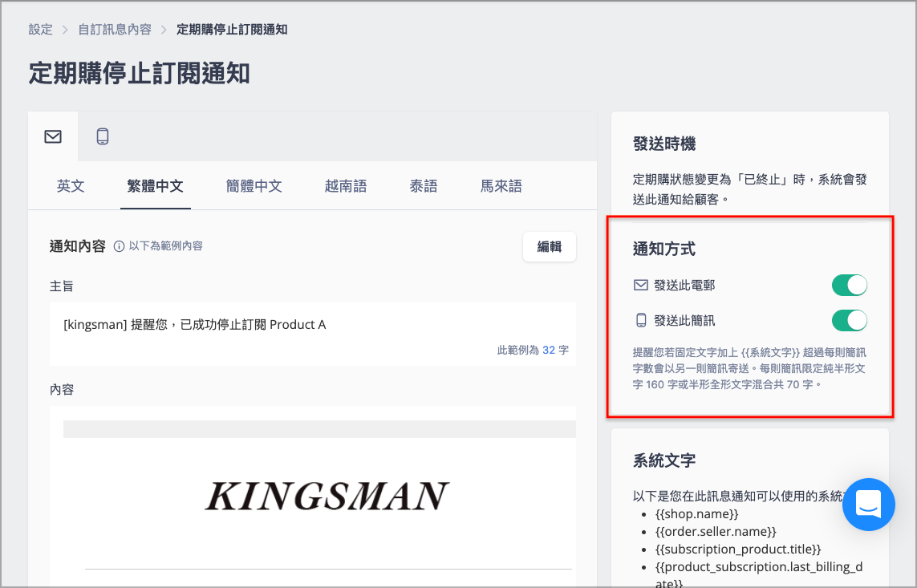The width and height of the screenshot is (917, 588).
Task: Click the envelope icon next to 發送此電郵
Action: coord(641,286)
